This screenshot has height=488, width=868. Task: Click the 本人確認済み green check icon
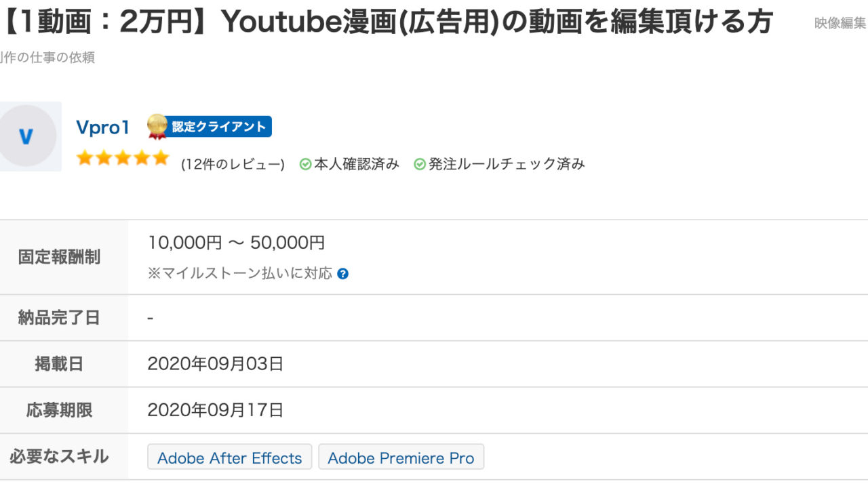[306, 164]
